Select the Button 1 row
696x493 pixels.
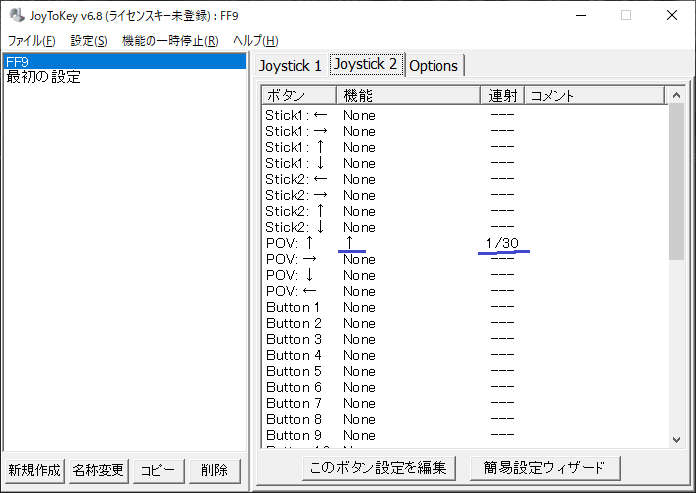click(465, 307)
